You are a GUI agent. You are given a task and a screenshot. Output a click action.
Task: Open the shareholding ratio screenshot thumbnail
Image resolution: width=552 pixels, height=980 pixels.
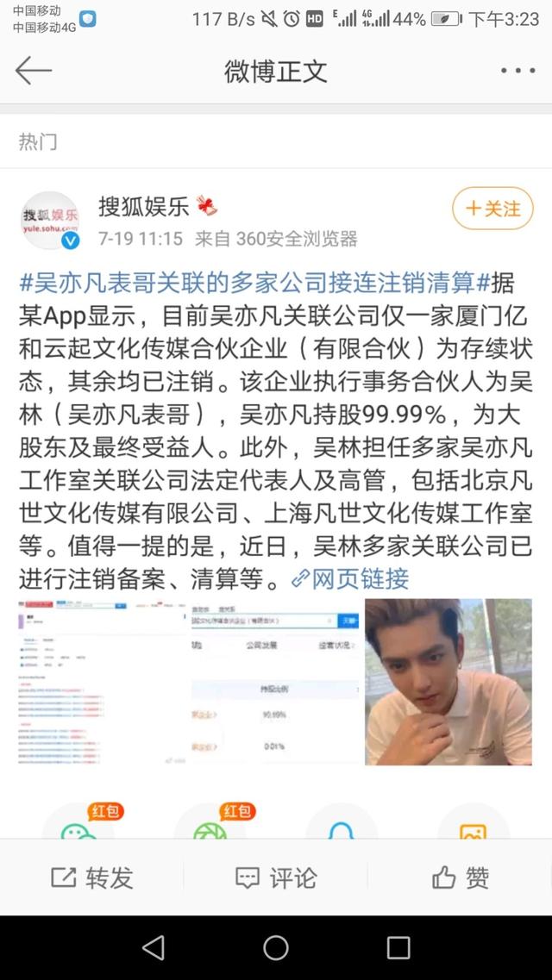(275, 682)
